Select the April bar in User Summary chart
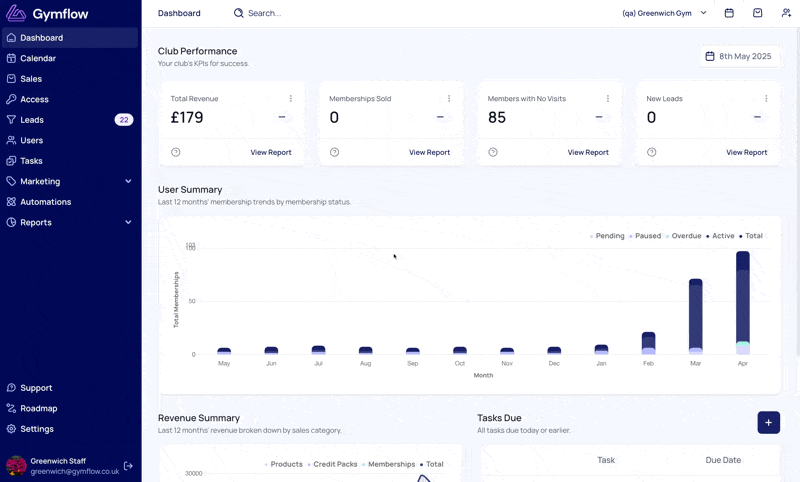The image size is (800, 482). (743, 302)
